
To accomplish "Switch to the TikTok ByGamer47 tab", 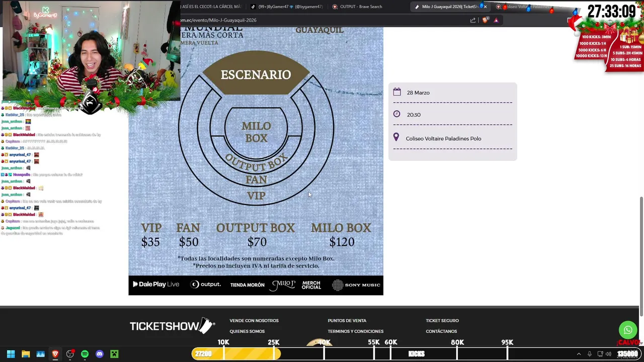I will (x=286, y=7).
